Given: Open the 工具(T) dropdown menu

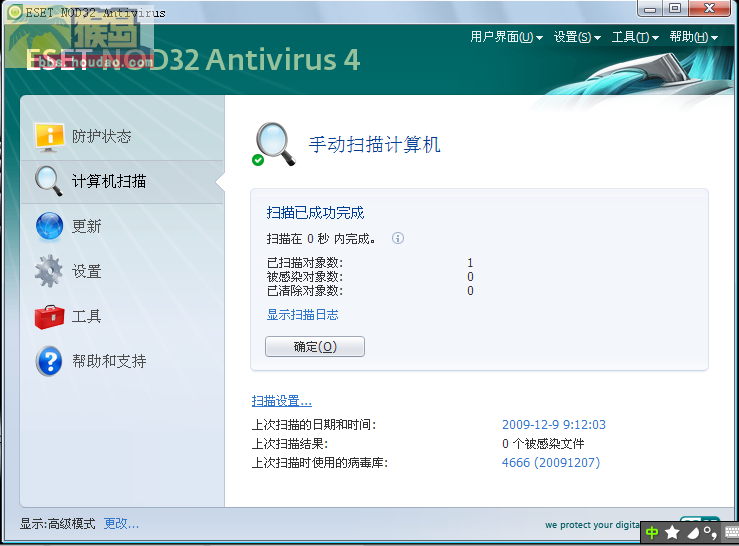Looking at the screenshot, I should coord(635,37).
